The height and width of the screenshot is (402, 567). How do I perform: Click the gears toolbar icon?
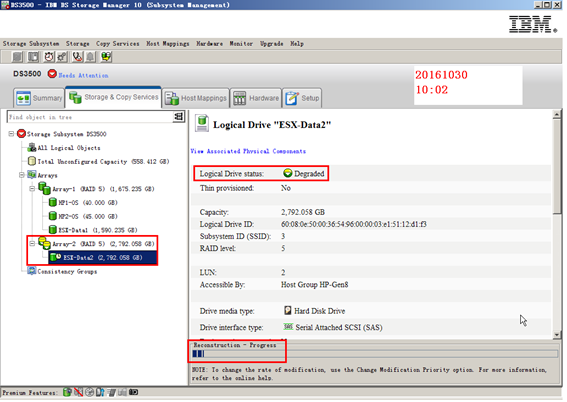click(62, 57)
